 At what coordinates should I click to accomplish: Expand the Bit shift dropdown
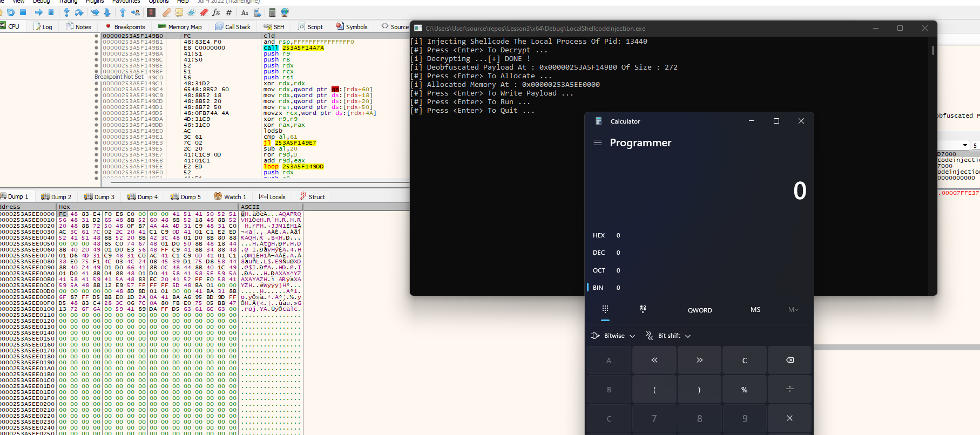(669, 336)
